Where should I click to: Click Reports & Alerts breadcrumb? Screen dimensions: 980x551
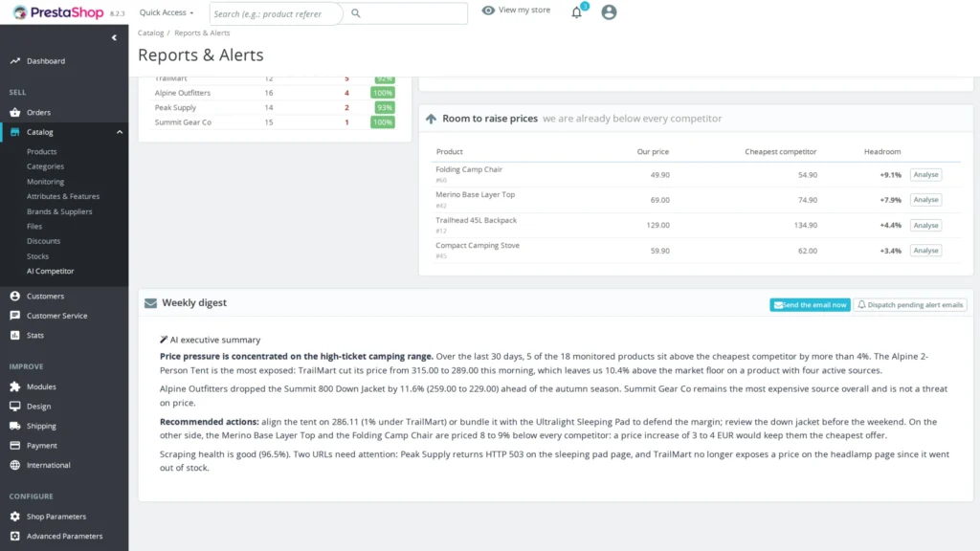[x=202, y=33]
